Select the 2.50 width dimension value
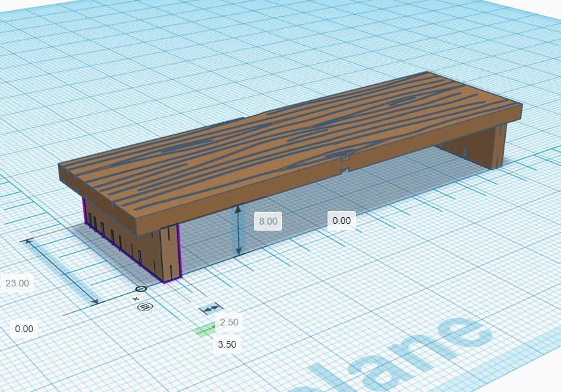 pos(229,322)
